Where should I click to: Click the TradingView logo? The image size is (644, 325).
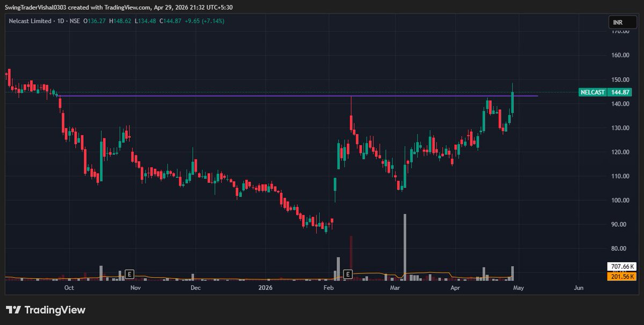point(46,310)
